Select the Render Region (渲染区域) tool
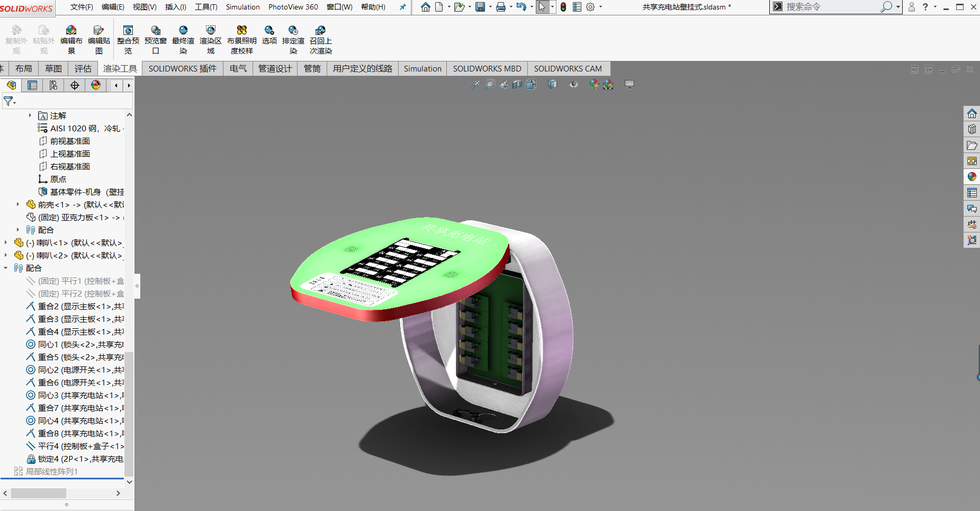 point(211,40)
